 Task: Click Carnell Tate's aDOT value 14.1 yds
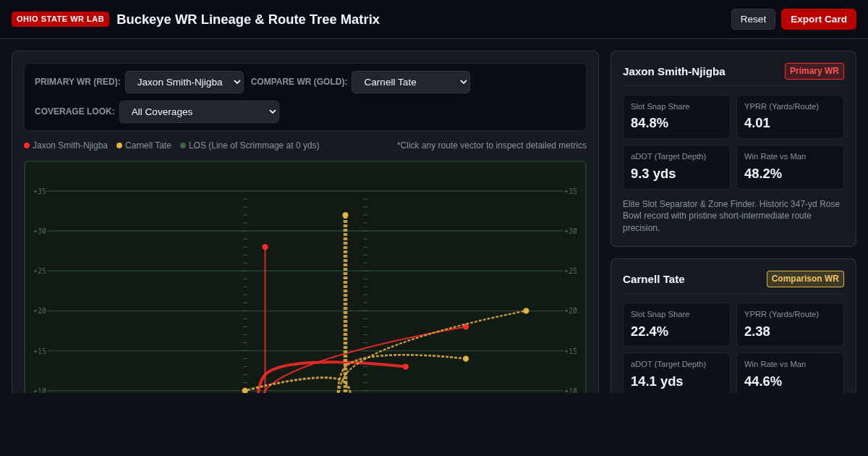click(x=658, y=381)
